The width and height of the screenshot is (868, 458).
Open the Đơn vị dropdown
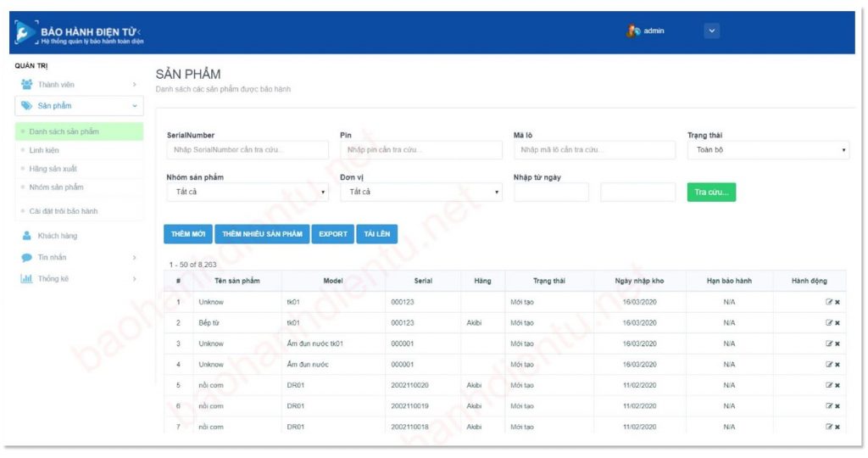[421, 192]
